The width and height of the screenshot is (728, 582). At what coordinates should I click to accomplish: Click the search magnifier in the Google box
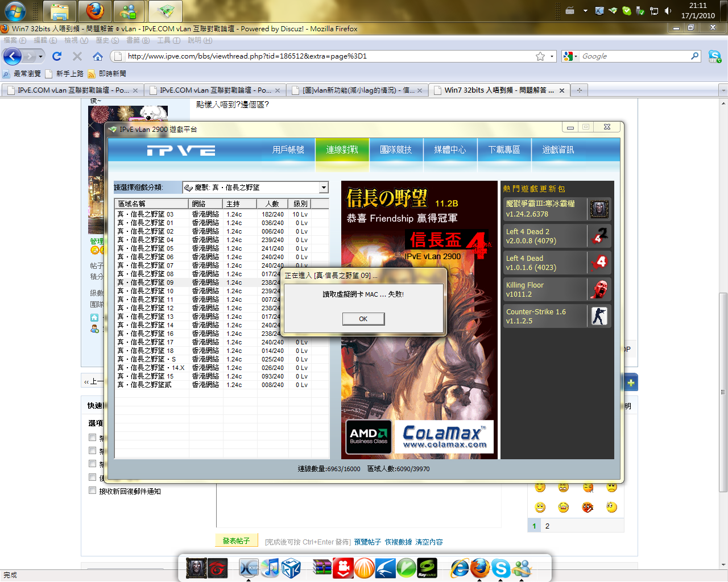[x=694, y=56]
